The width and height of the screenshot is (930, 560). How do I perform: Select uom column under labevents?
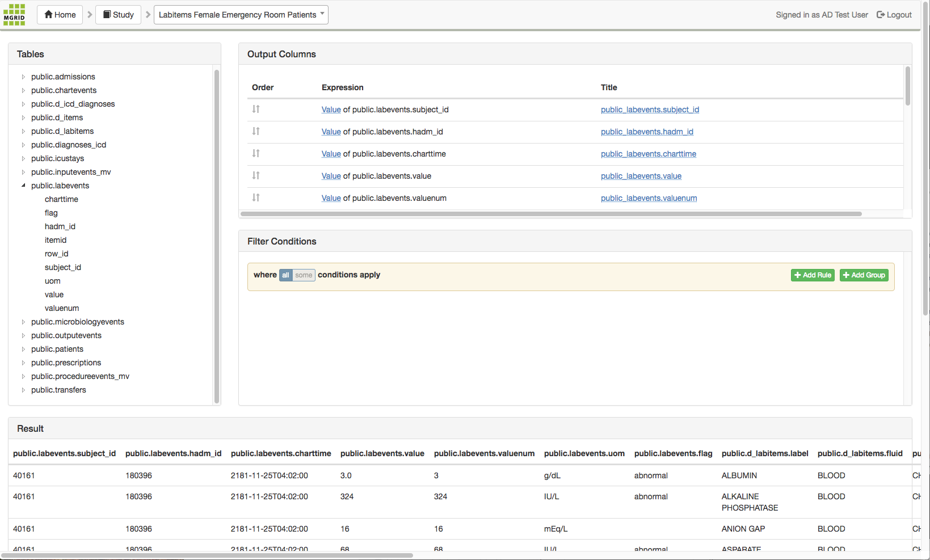52,281
